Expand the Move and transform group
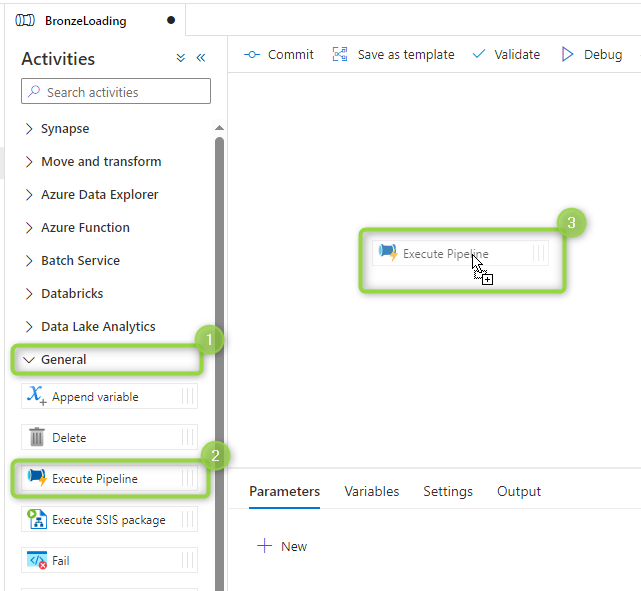The height and width of the screenshot is (591, 641). click(x=93, y=161)
